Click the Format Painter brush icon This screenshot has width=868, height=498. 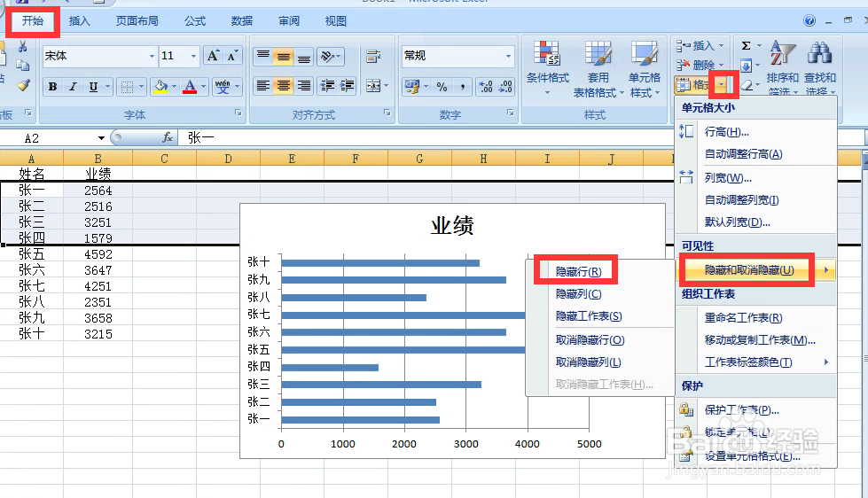tap(23, 85)
